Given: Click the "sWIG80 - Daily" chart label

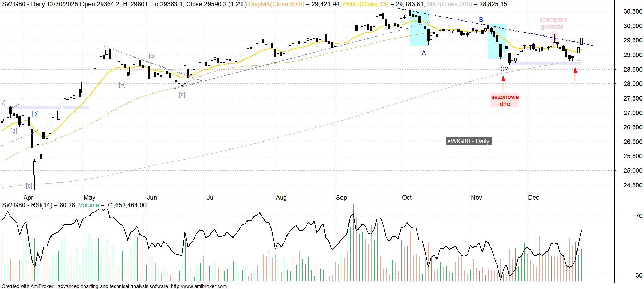Looking at the screenshot, I should [x=468, y=141].
